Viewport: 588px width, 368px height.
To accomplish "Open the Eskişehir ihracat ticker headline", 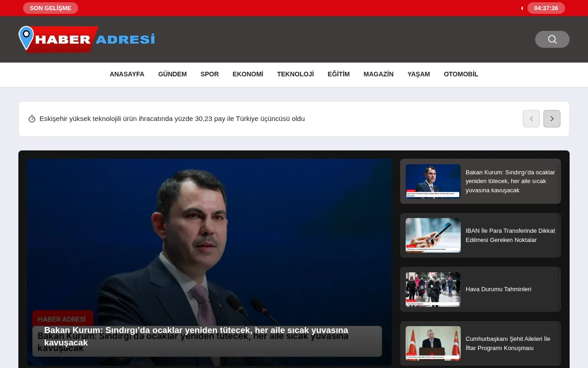I will tap(172, 119).
